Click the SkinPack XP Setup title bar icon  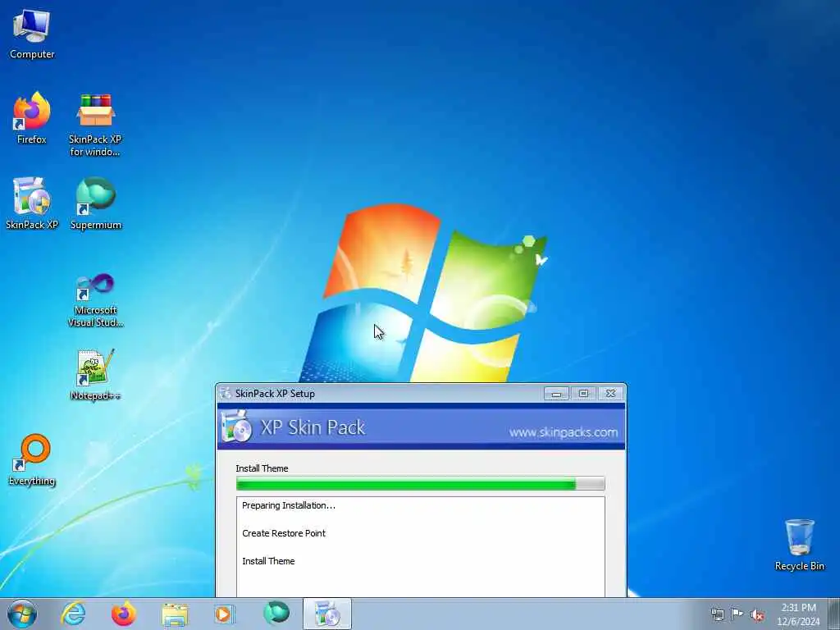tap(226, 393)
